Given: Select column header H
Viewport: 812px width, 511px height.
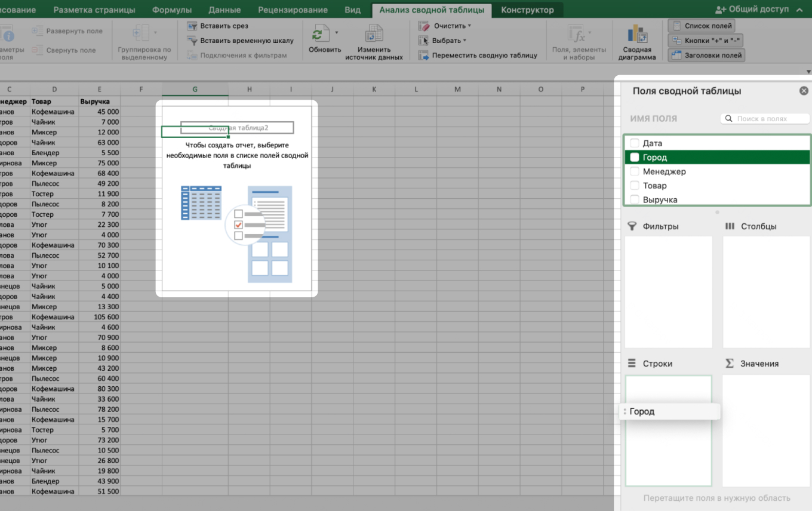Looking at the screenshot, I should [249, 90].
